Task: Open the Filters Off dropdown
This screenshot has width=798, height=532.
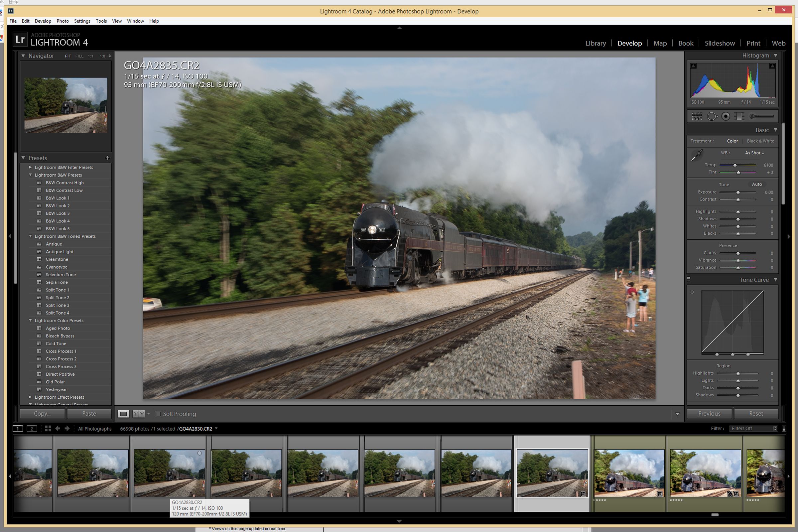Action: [x=754, y=429]
